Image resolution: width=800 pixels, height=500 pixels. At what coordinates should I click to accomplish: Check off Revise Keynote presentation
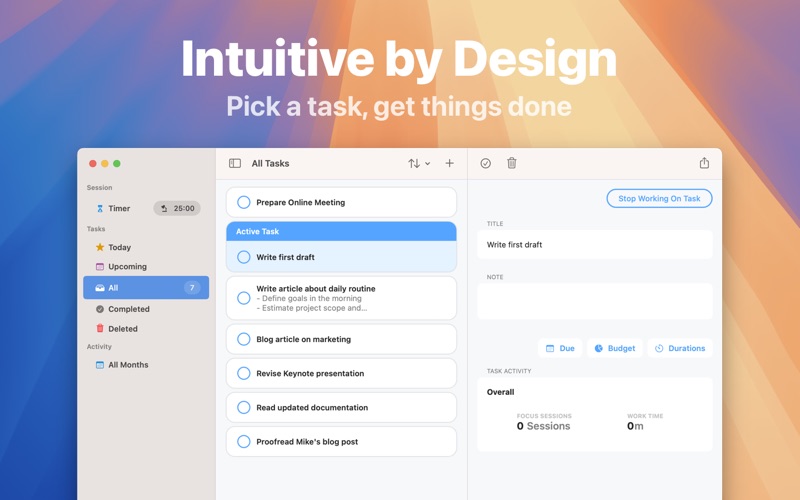point(244,373)
